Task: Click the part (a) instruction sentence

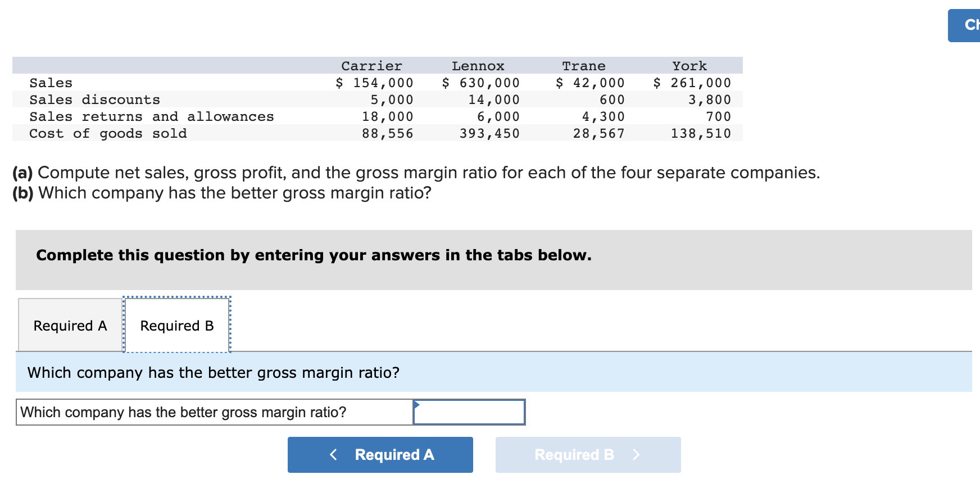Action: pos(416,173)
